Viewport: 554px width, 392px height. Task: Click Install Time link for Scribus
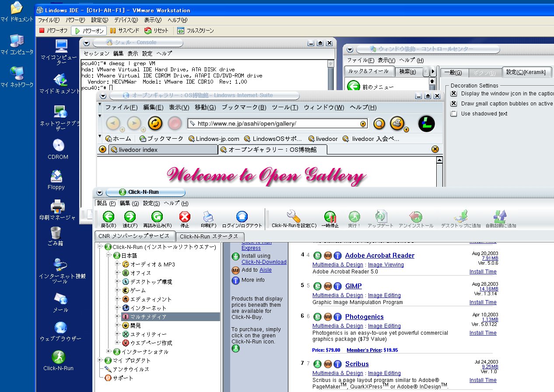tap(483, 380)
